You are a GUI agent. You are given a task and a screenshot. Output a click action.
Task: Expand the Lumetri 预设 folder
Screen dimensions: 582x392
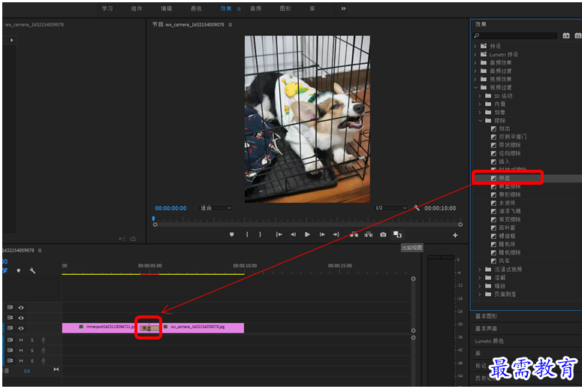pyautogui.click(x=475, y=54)
